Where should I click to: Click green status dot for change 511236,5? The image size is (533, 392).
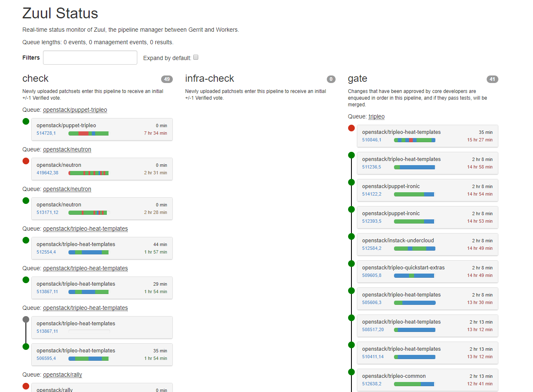tap(351, 155)
